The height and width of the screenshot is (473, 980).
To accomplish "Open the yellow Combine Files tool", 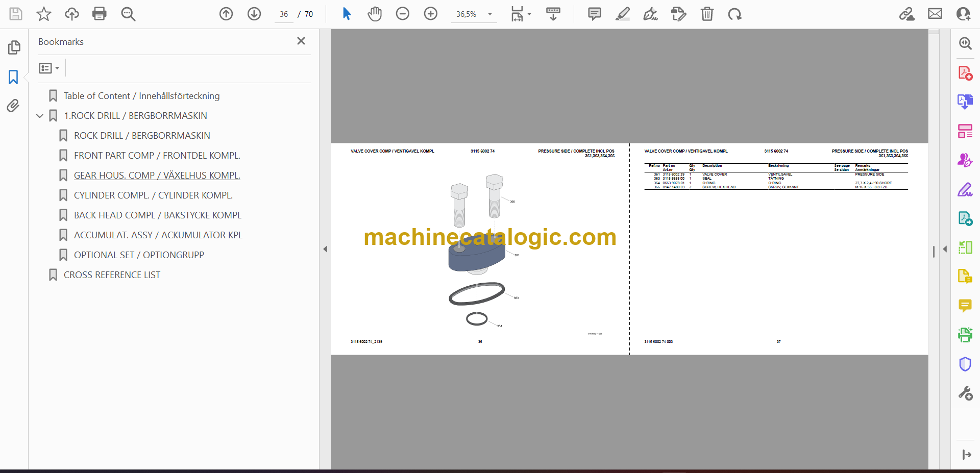I will click(x=965, y=277).
